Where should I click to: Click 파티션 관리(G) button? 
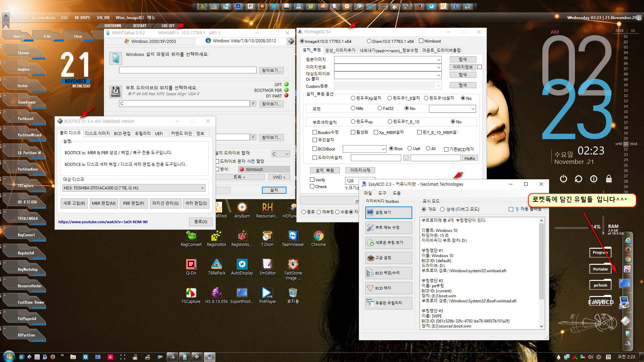[165, 203]
